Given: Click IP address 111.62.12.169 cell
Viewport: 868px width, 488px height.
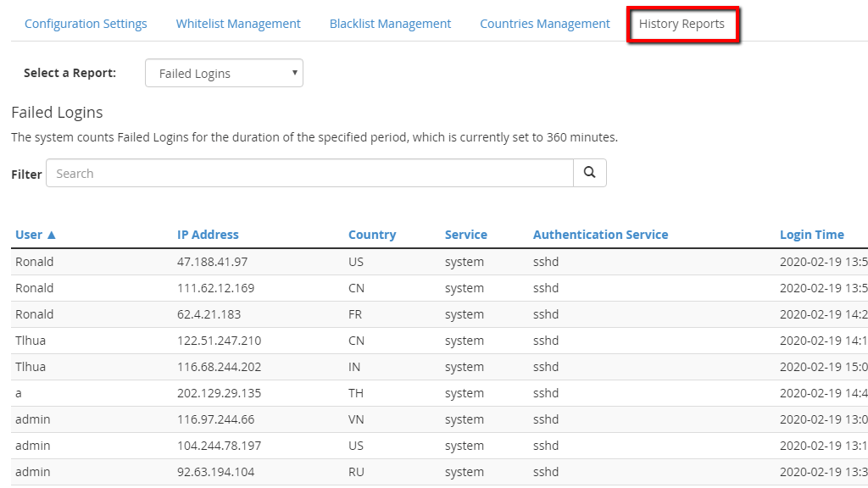Looking at the screenshot, I should point(216,288).
